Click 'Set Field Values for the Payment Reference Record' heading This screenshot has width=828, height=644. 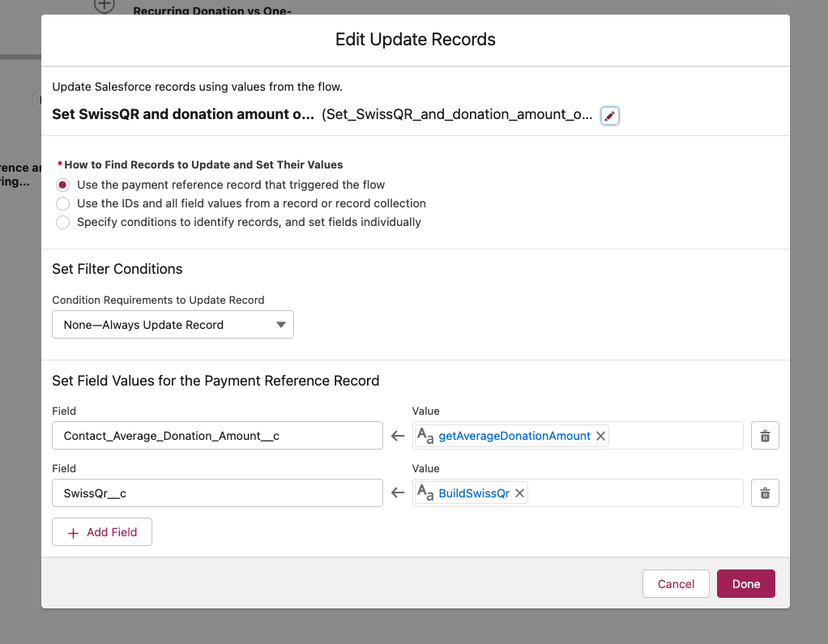[x=216, y=381]
